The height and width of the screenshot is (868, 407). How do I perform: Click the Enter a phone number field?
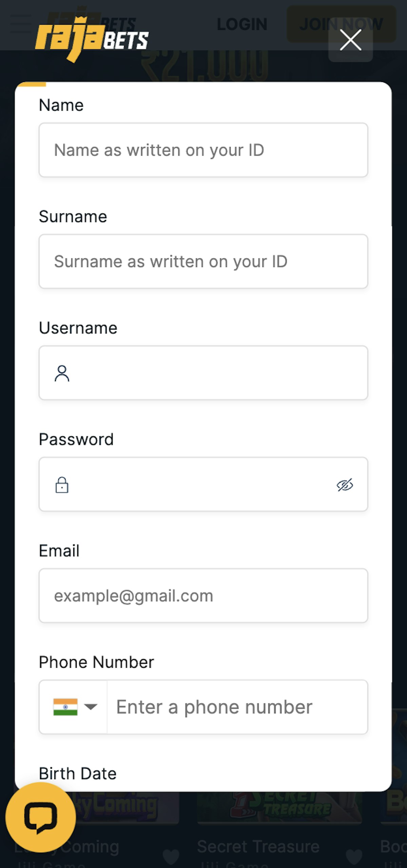tap(237, 707)
